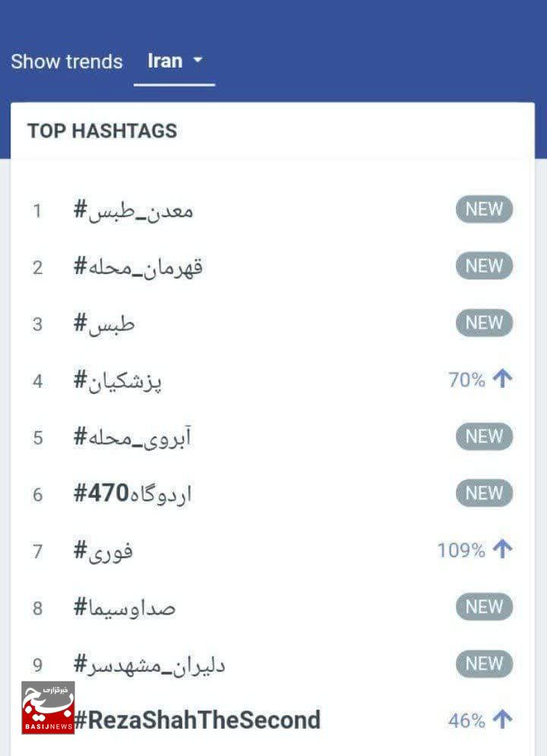Open the #آبروی_محله hashtag
The height and width of the screenshot is (756, 547).
tap(133, 437)
